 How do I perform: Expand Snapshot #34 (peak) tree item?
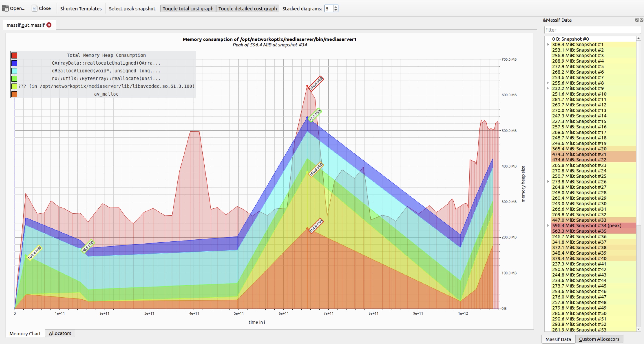point(548,225)
